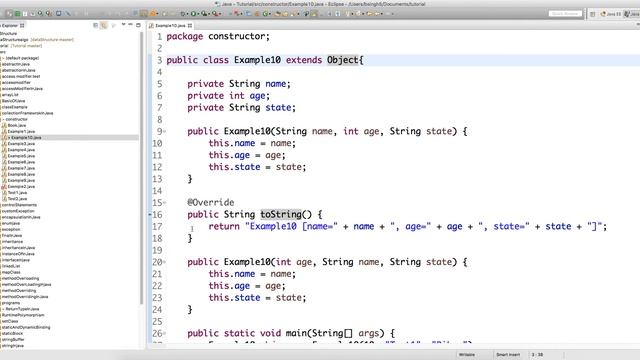
Task: Click the External Tools run icon
Action: (215, 13)
